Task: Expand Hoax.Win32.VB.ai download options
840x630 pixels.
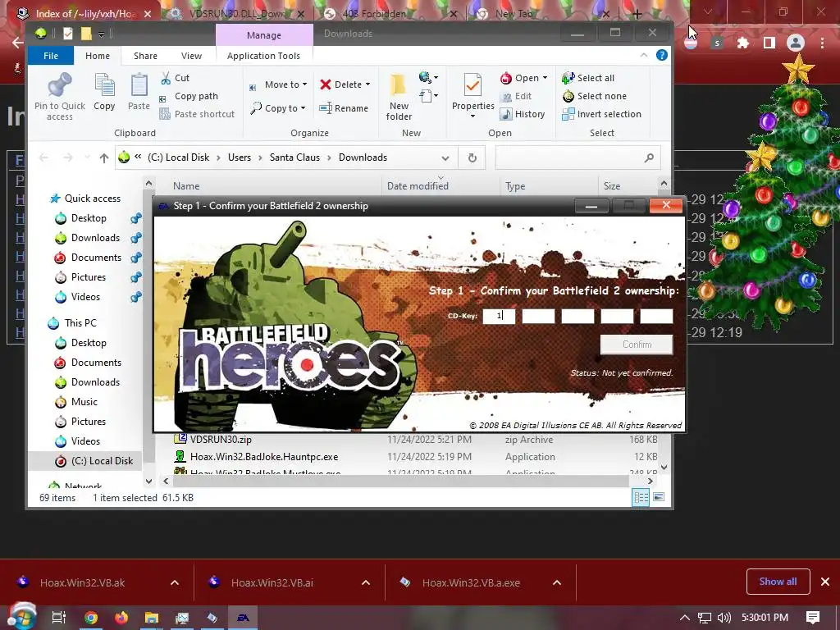Action: coord(366,583)
